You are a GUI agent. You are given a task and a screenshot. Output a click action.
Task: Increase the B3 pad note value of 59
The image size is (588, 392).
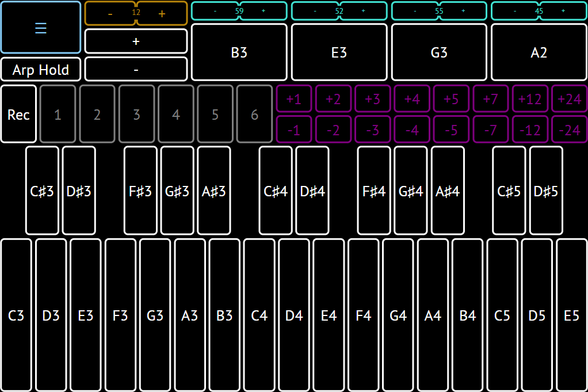point(264,11)
